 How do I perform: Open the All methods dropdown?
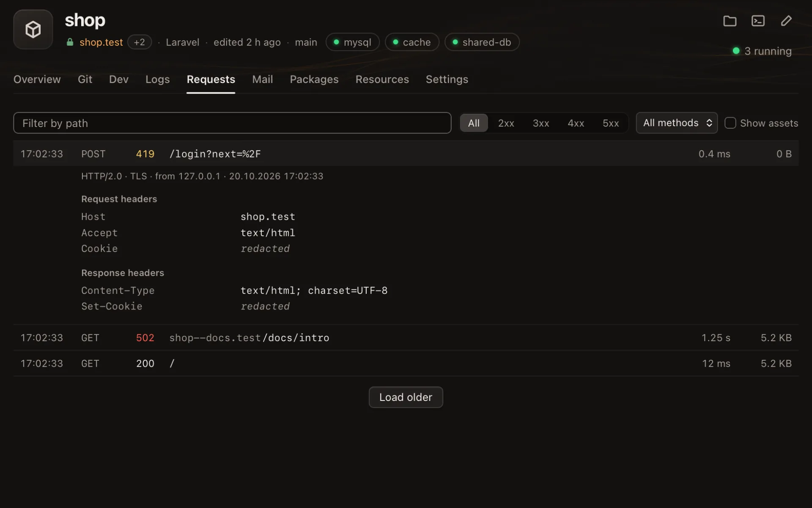click(677, 123)
